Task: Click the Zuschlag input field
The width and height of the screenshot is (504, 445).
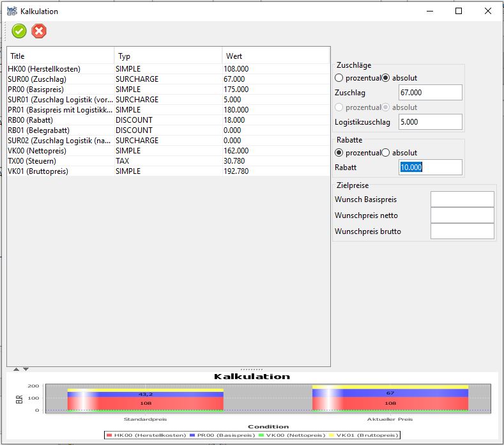Action: click(430, 93)
